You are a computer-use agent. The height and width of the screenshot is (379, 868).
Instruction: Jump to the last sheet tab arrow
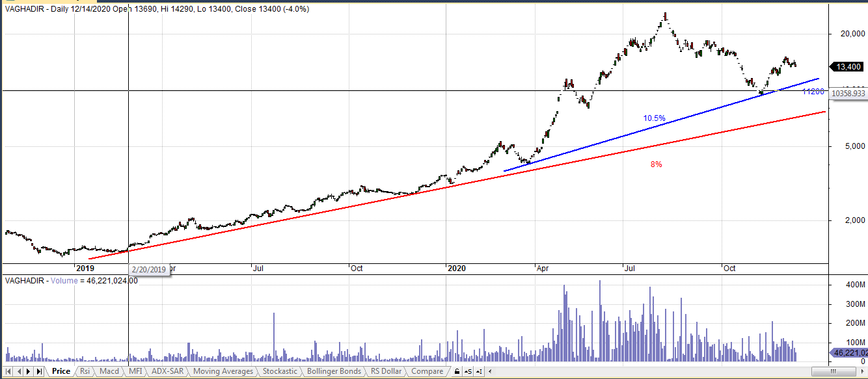40,372
